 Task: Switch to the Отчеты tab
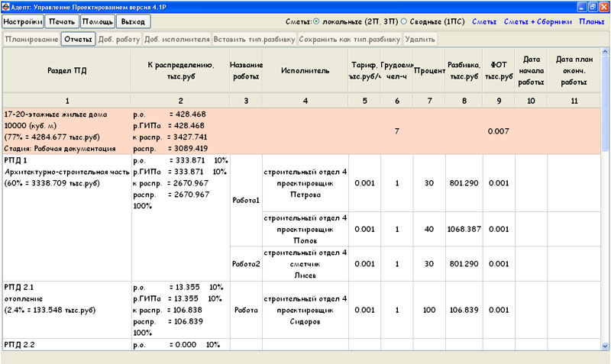pyautogui.click(x=78, y=38)
